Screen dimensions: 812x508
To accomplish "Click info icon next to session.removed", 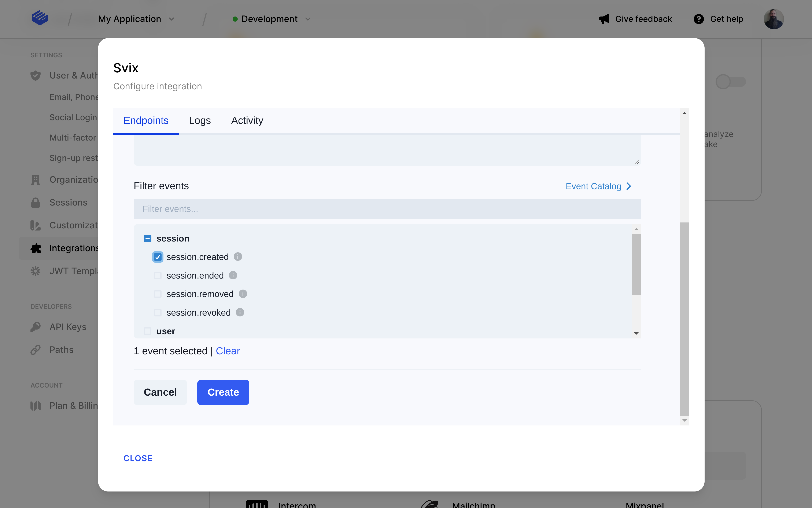I will (243, 294).
